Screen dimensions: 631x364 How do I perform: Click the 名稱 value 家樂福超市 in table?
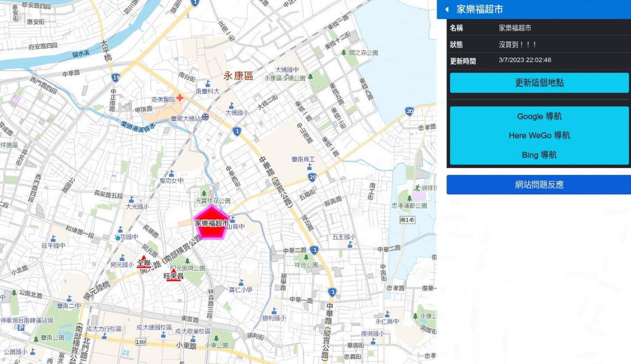(515, 28)
